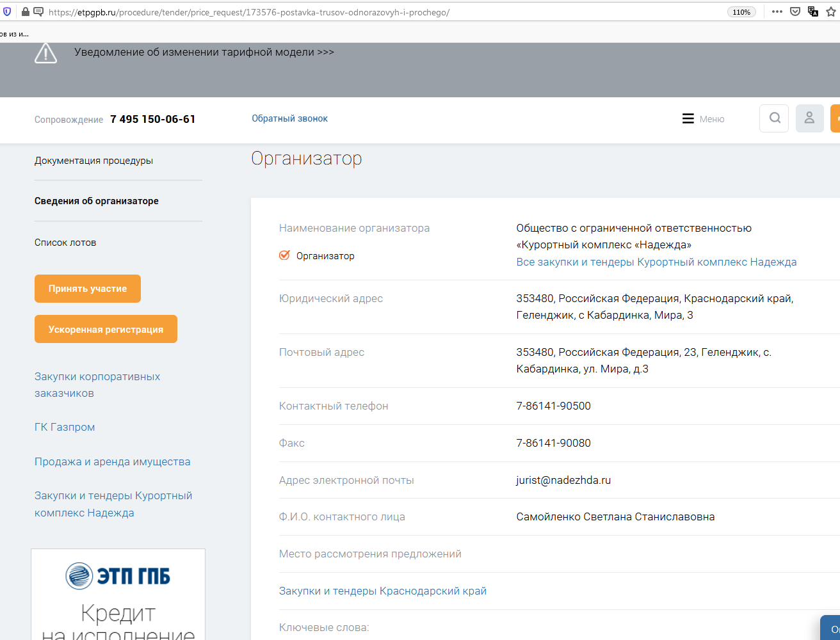The width and height of the screenshot is (840, 640).
Task: Click organizer name «Курортный комплекс «Надежда»
Action: pyautogui.click(x=604, y=244)
